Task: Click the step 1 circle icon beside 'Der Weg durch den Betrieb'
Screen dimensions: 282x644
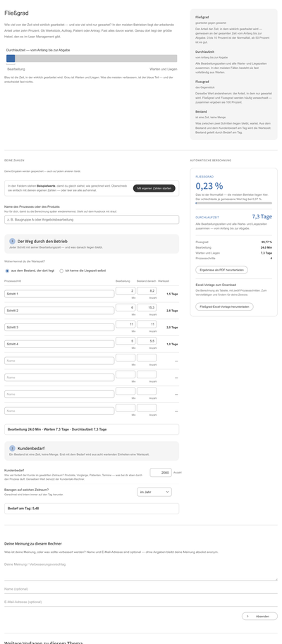Action: pyautogui.click(x=12, y=241)
